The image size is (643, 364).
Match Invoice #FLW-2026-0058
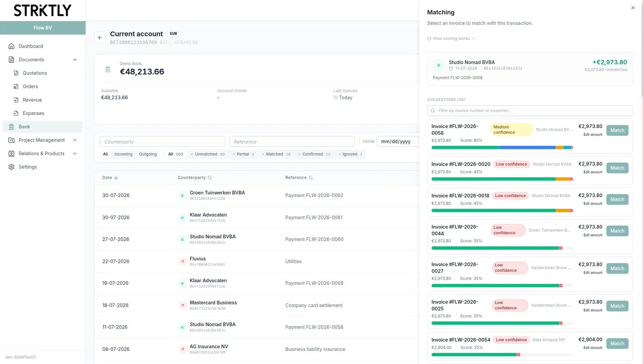tap(617, 130)
